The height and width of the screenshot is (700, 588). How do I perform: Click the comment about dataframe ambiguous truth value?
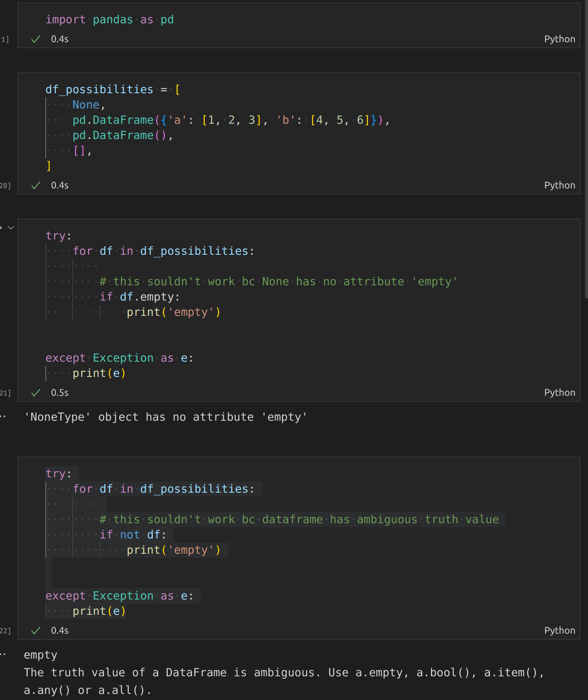coord(299,520)
